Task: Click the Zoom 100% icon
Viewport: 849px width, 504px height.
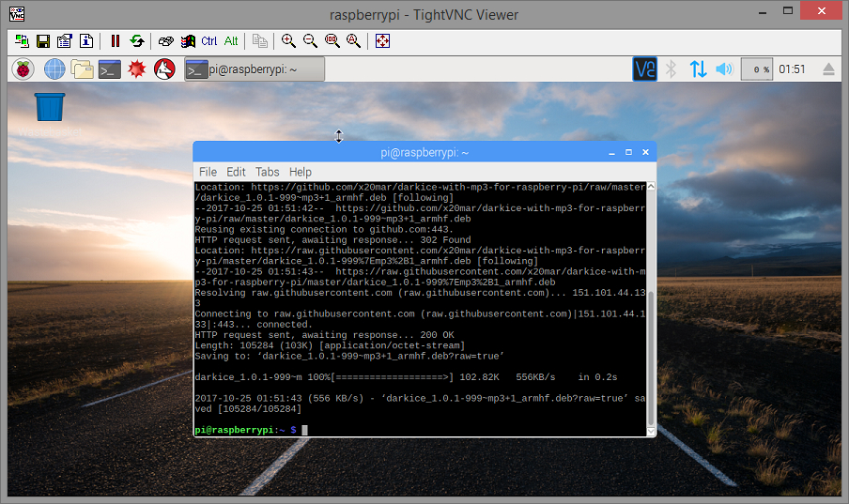Action: [x=332, y=41]
